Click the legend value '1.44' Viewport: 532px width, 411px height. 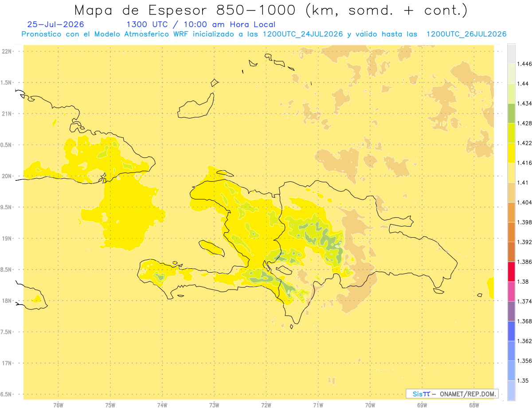tap(523, 84)
